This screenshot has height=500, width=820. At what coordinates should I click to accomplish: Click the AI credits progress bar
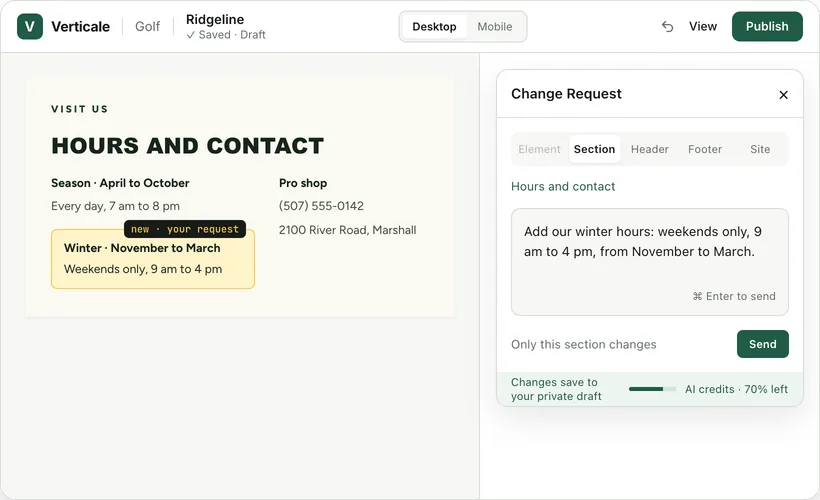(x=652, y=389)
